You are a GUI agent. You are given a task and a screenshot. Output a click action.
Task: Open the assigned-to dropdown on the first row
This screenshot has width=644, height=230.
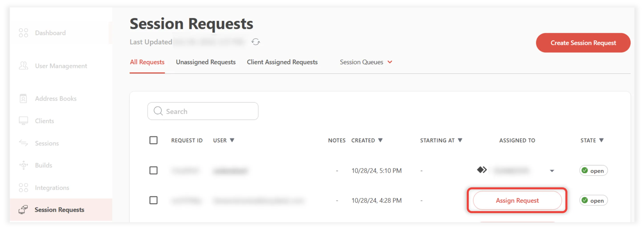pos(552,171)
